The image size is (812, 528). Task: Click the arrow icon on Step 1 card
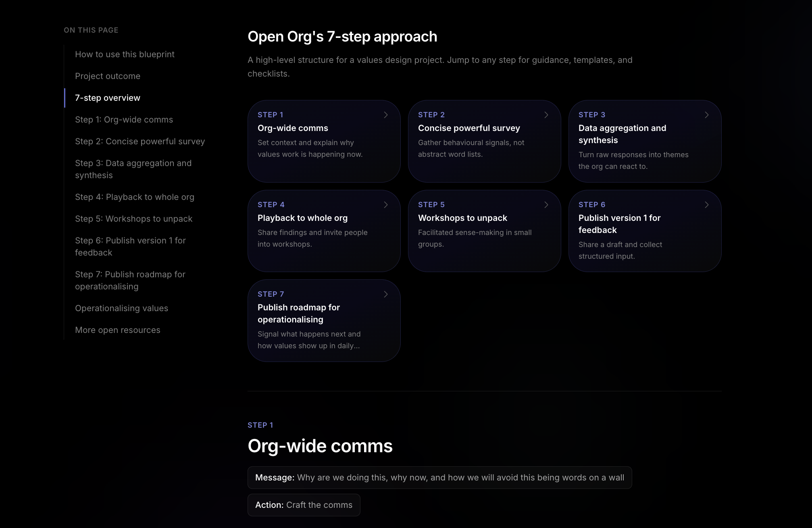[x=386, y=115]
